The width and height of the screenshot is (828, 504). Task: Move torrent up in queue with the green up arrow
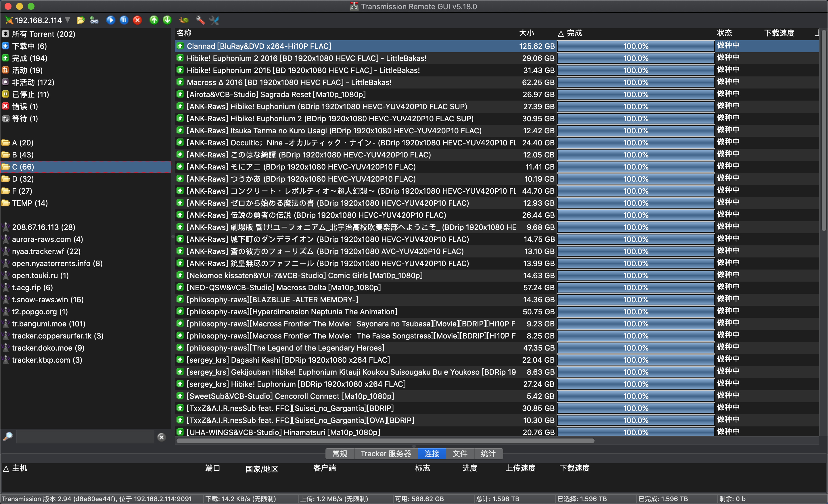pyautogui.click(x=154, y=20)
